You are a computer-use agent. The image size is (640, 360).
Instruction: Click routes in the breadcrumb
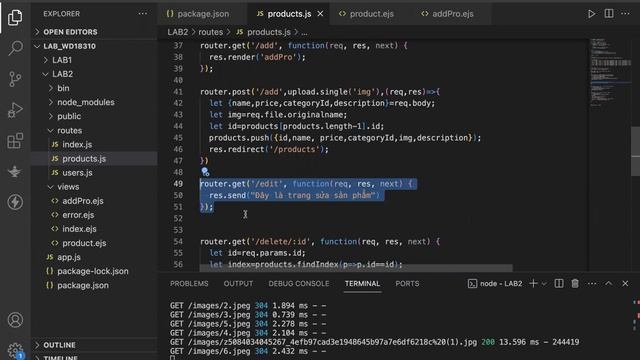coord(211,32)
